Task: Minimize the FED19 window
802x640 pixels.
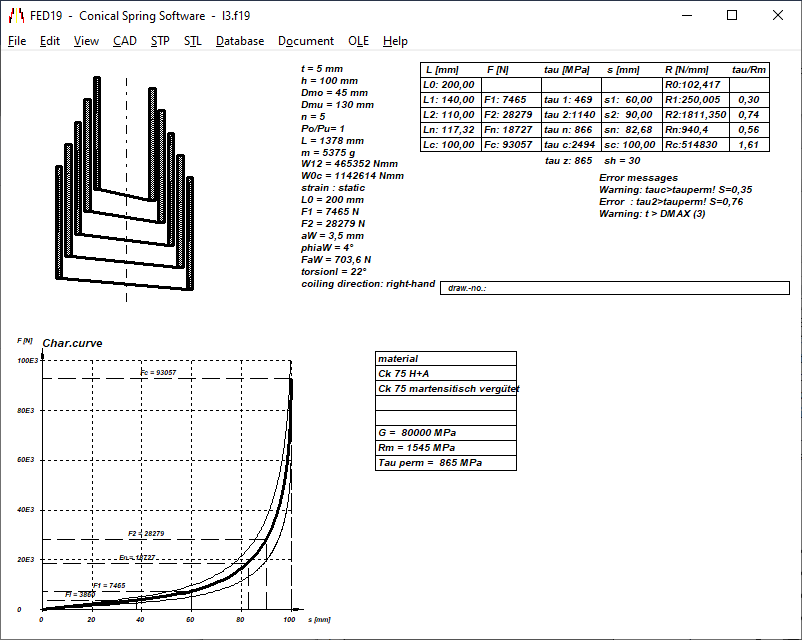Action: pos(685,15)
